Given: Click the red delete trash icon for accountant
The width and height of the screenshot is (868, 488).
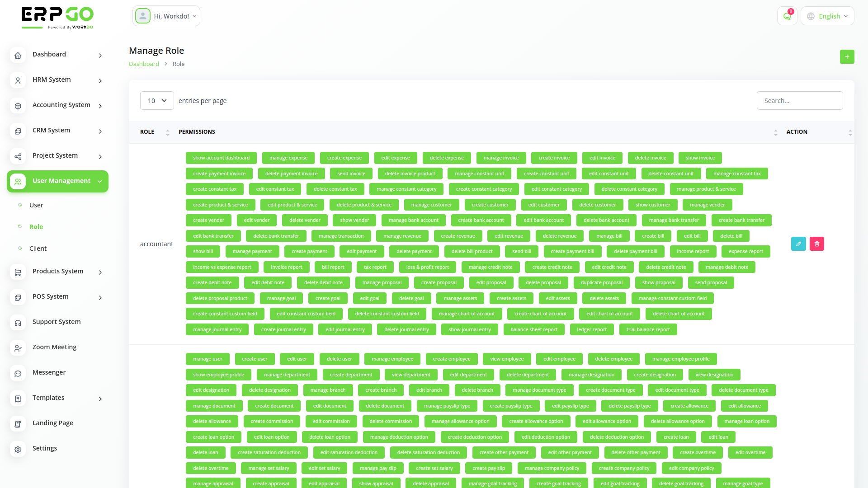Looking at the screenshot, I should (x=816, y=244).
